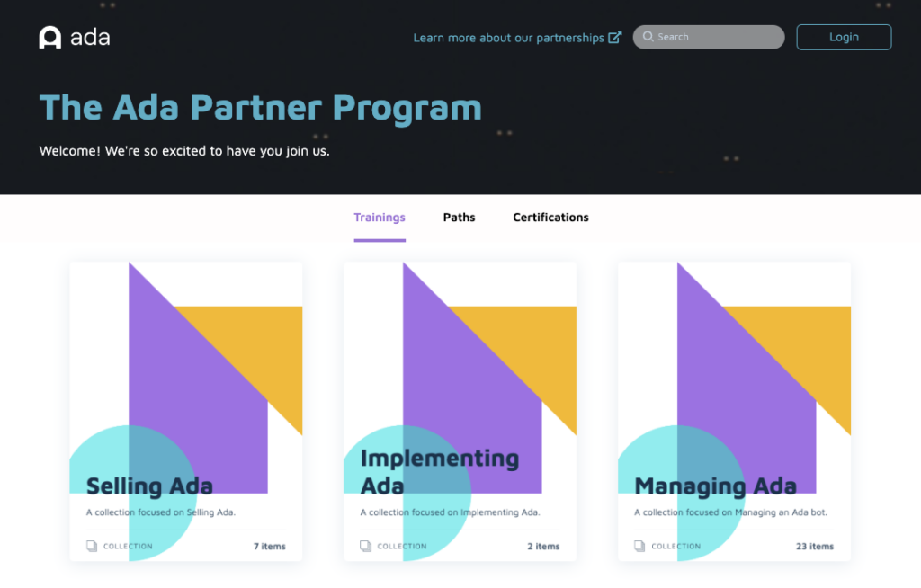Switch to the Certifications tab
Viewport: 921px width, 588px height.
pos(550,218)
